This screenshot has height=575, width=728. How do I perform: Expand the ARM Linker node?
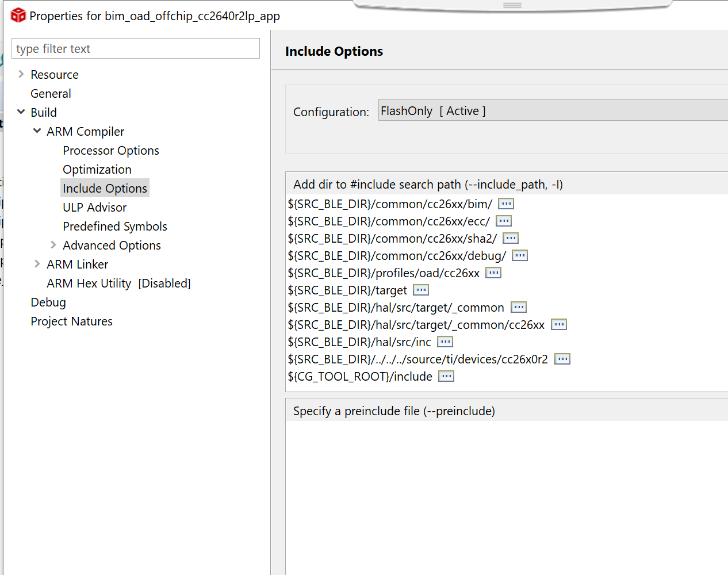(x=37, y=264)
